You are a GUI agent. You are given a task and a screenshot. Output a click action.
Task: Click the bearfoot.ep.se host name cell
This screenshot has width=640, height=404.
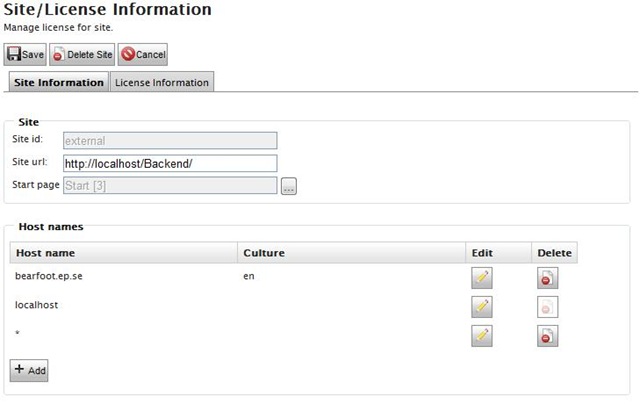pos(50,275)
